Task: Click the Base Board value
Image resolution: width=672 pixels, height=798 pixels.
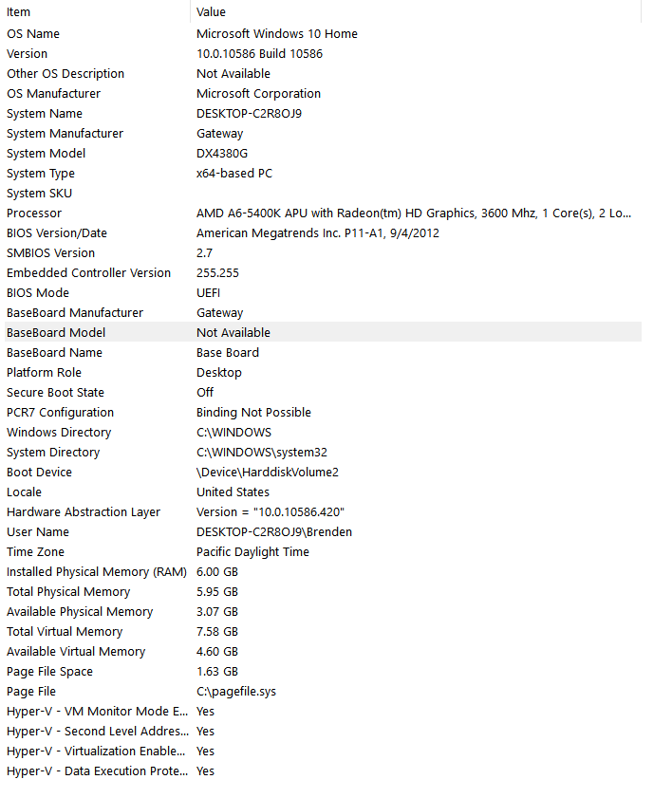Action: (228, 353)
